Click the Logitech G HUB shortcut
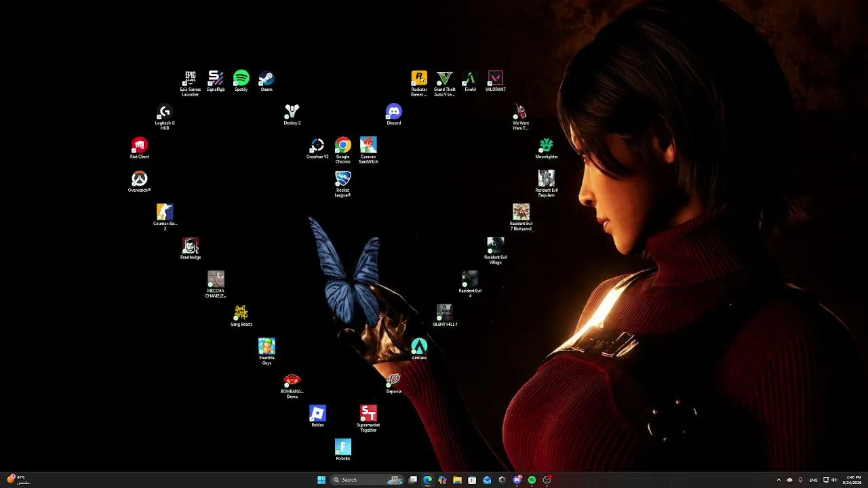868x488 pixels. 165,117
